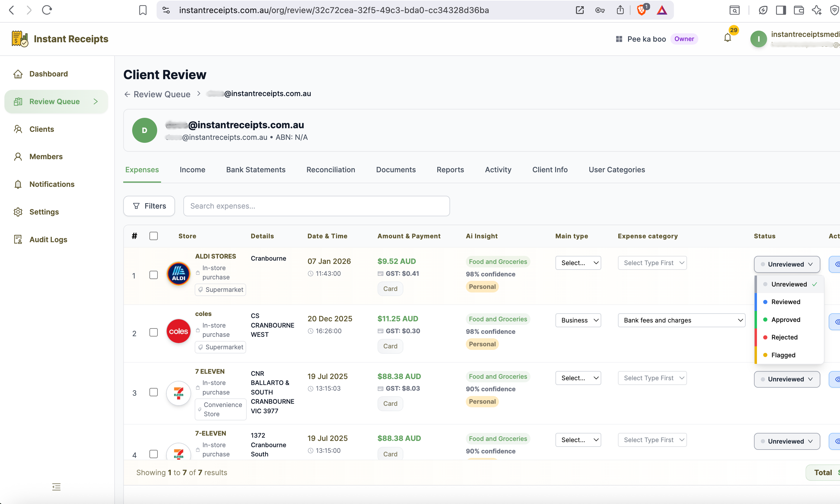Tick the checkbox for coles row
The width and height of the screenshot is (840, 504).
[x=154, y=332]
